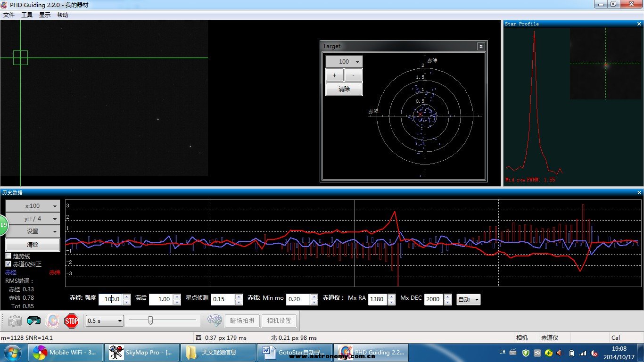
Task: Click the 赤道仪 status bar entry
Action: (549, 337)
